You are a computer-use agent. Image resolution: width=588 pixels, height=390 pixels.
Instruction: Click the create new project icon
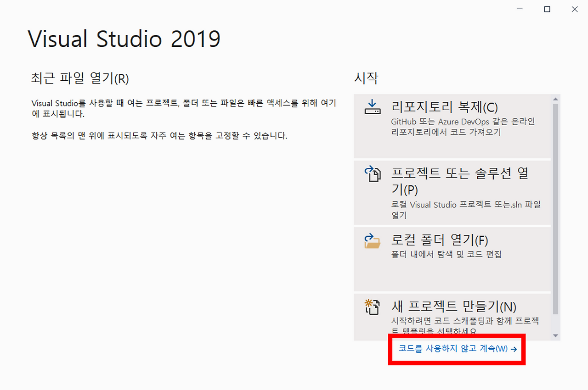point(373,306)
